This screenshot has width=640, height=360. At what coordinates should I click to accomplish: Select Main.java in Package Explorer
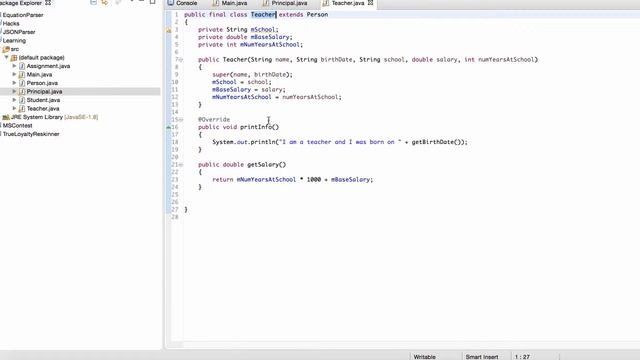[39, 74]
